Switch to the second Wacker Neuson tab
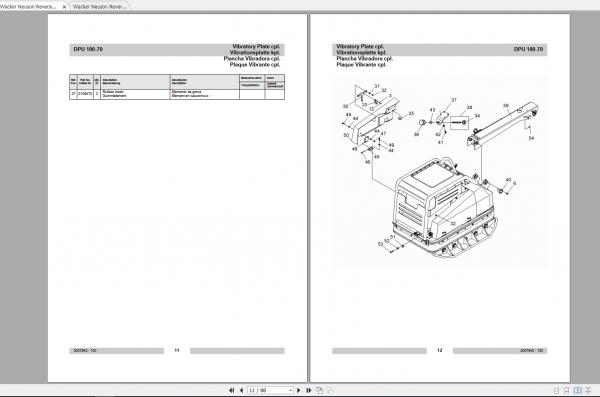The image size is (600, 397). click(x=99, y=7)
